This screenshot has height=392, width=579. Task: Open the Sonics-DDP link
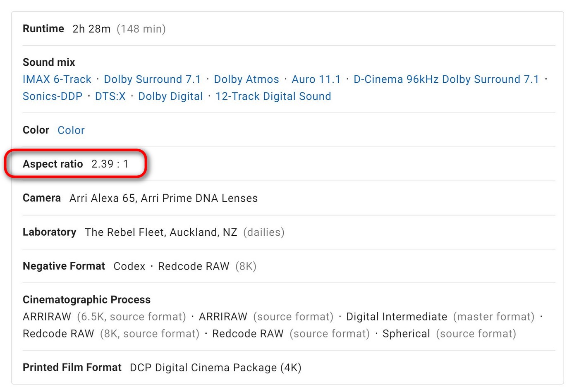(x=53, y=96)
